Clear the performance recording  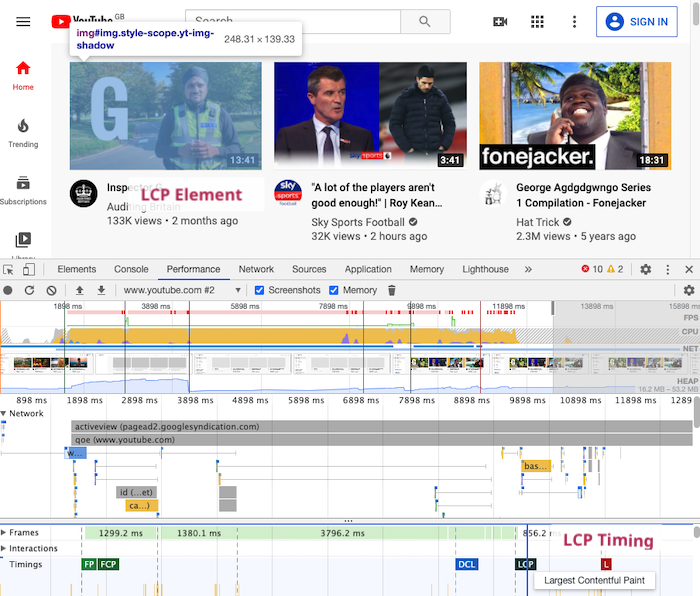[51, 290]
